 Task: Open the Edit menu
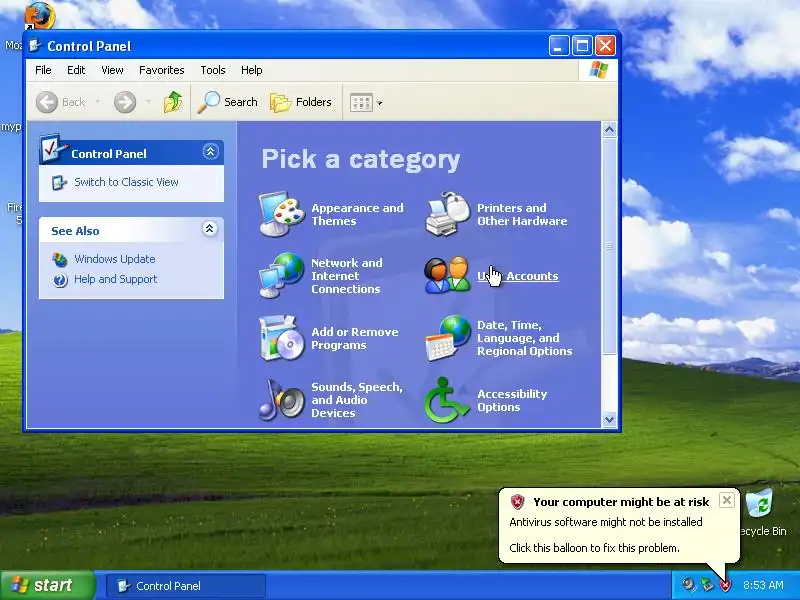[76, 70]
